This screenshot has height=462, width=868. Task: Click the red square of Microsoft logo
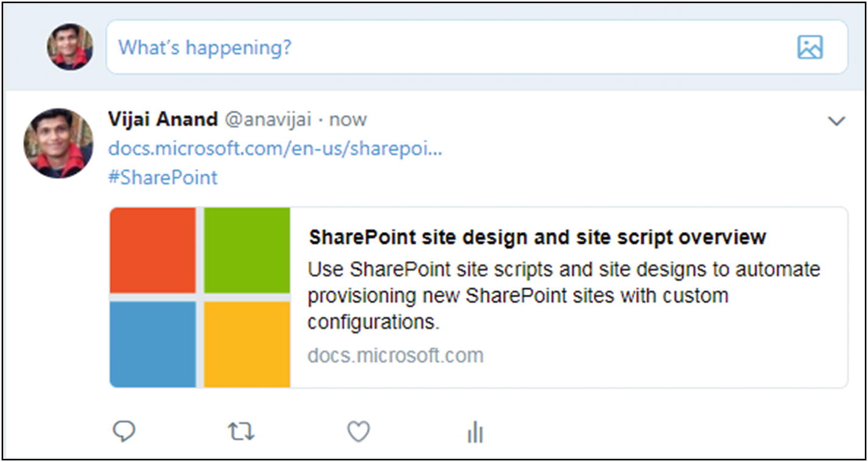click(x=153, y=250)
